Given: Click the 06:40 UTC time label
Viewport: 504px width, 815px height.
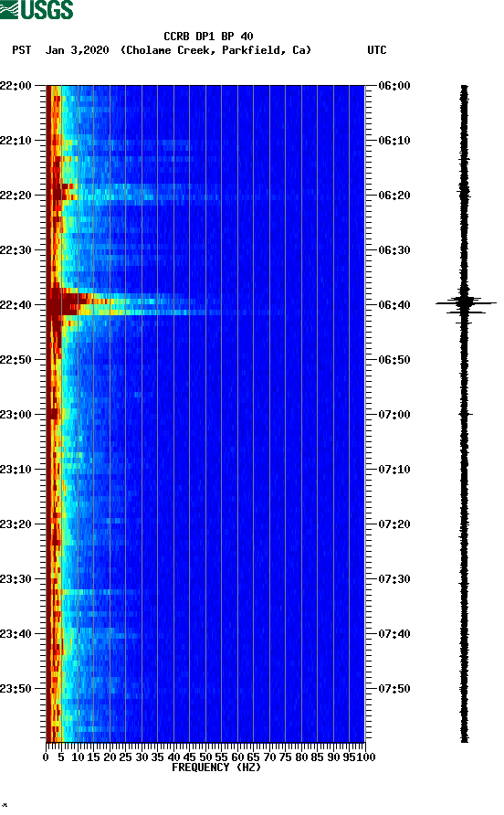Looking at the screenshot, I should [394, 304].
